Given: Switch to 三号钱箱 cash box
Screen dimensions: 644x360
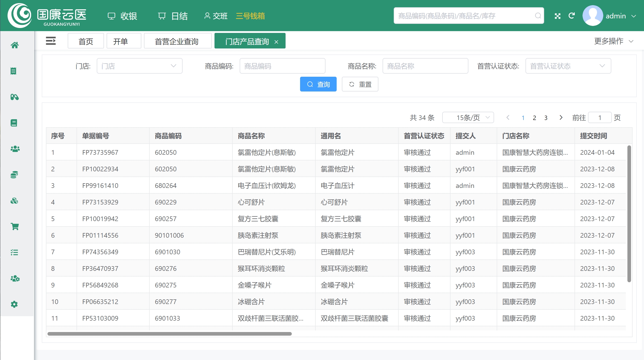Looking at the screenshot, I should pos(250,16).
